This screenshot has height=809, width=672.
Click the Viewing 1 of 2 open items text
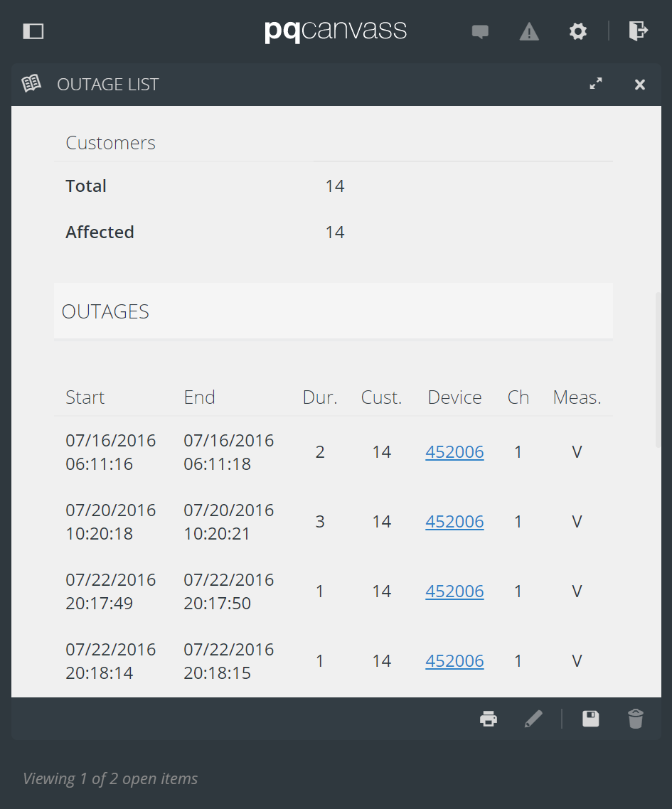click(110, 778)
